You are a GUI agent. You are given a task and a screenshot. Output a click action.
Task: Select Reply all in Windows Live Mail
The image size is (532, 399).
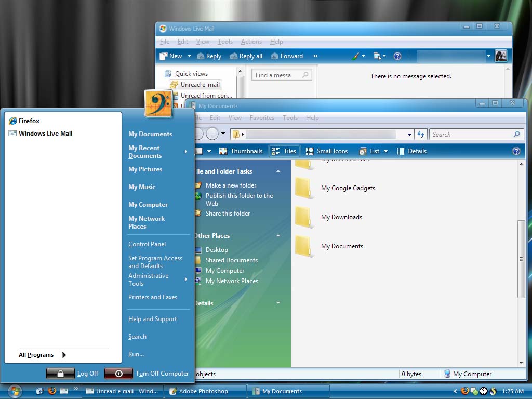coord(246,56)
